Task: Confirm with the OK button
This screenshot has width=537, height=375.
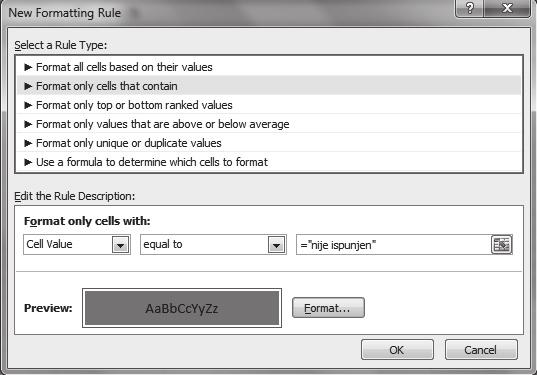Action: point(397,350)
